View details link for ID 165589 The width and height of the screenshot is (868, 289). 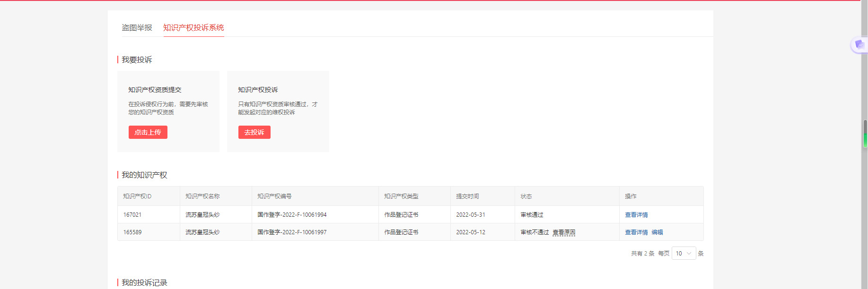[636, 232]
